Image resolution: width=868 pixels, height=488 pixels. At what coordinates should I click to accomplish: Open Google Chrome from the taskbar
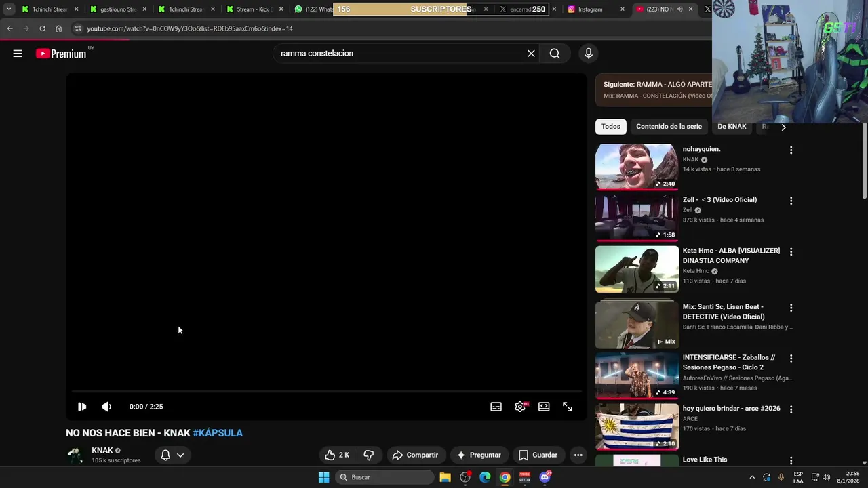pyautogui.click(x=505, y=477)
